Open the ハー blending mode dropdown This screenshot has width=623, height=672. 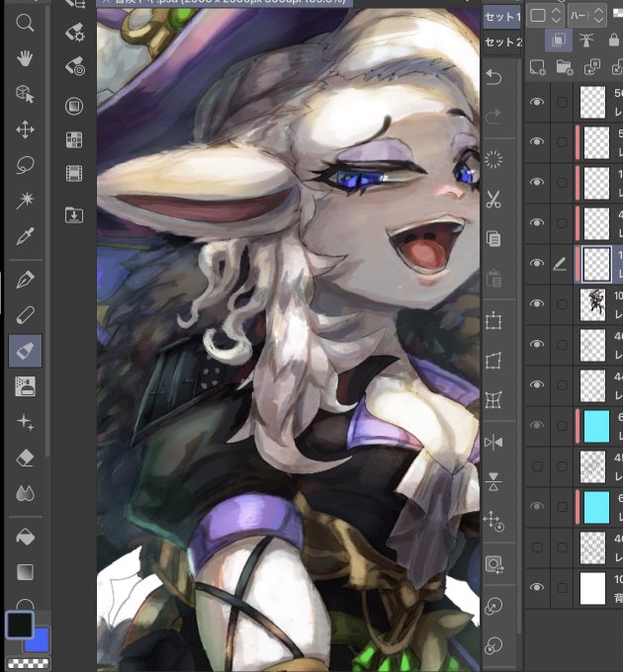click(587, 16)
